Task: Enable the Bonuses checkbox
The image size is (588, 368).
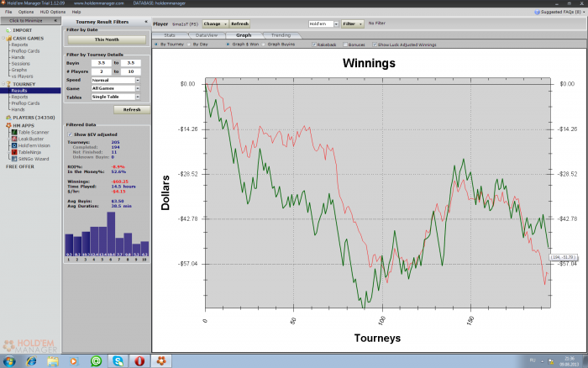Action: pos(345,45)
